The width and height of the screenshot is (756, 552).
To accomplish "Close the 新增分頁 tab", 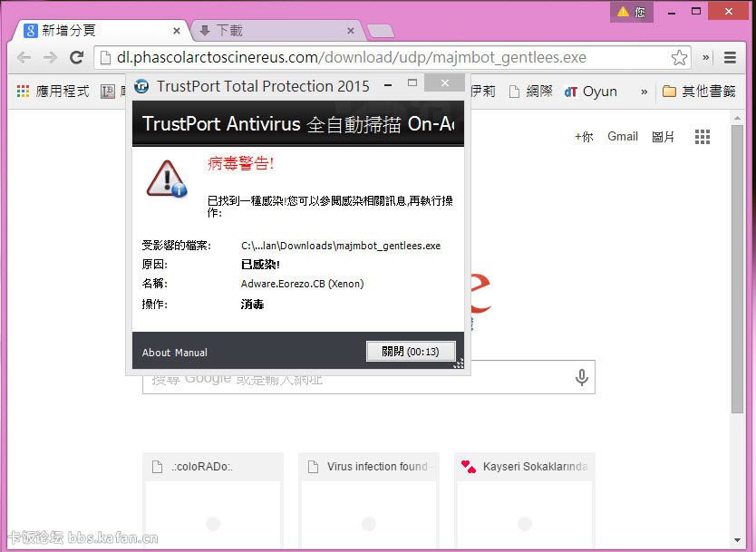I will 177,31.
